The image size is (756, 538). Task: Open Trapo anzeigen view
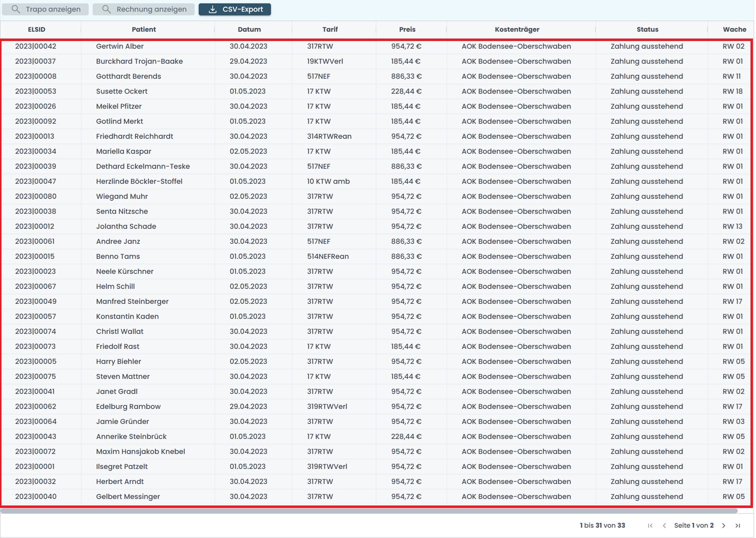45,10
